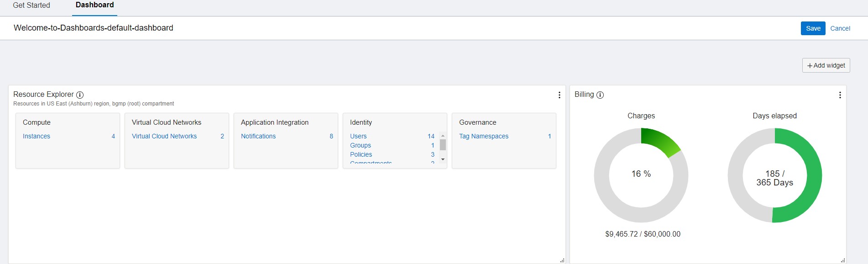Open Notifications under Application Integration
Screen dimensions: 868x264
tap(258, 136)
